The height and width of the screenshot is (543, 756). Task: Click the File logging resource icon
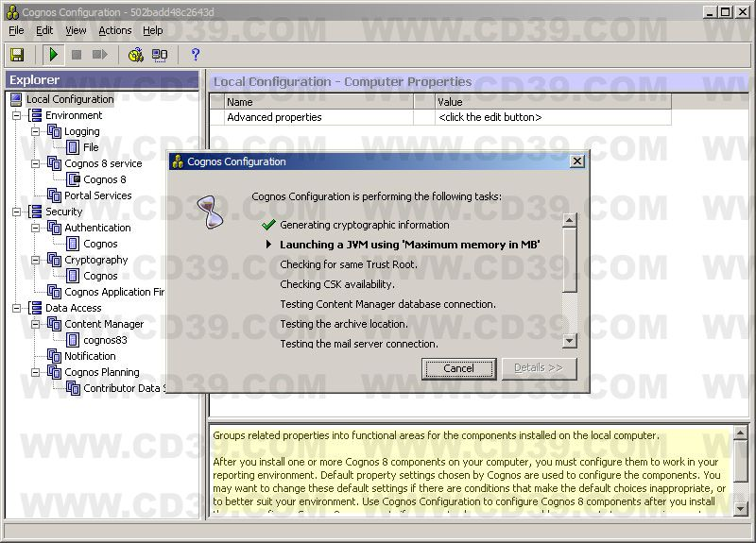(73, 147)
